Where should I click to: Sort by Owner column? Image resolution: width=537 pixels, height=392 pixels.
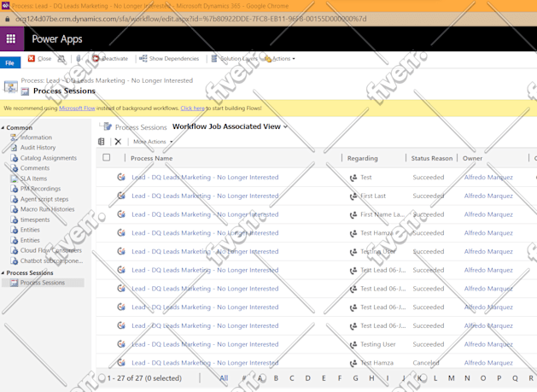472,158
